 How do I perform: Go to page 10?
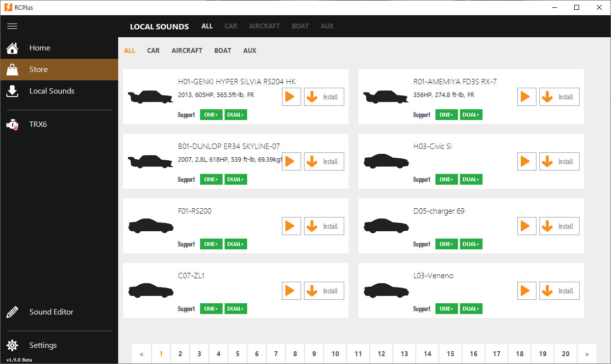(x=335, y=354)
